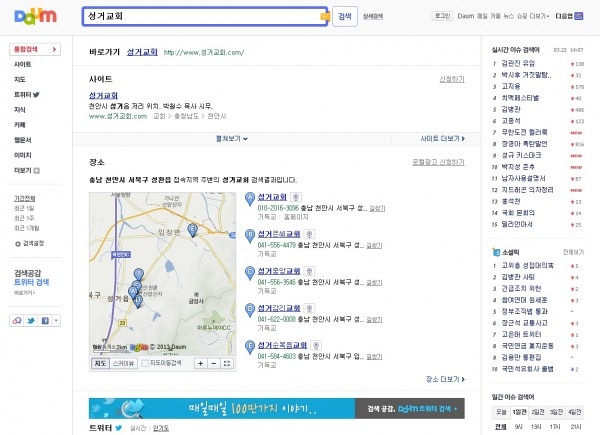Click the Twitter search banner
Screen dimensions: 600x435
277,408
